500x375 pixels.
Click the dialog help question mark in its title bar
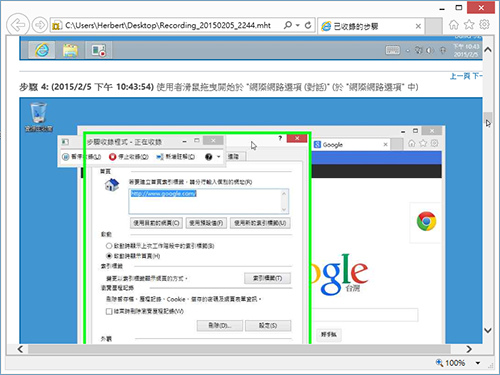(280, 138)
